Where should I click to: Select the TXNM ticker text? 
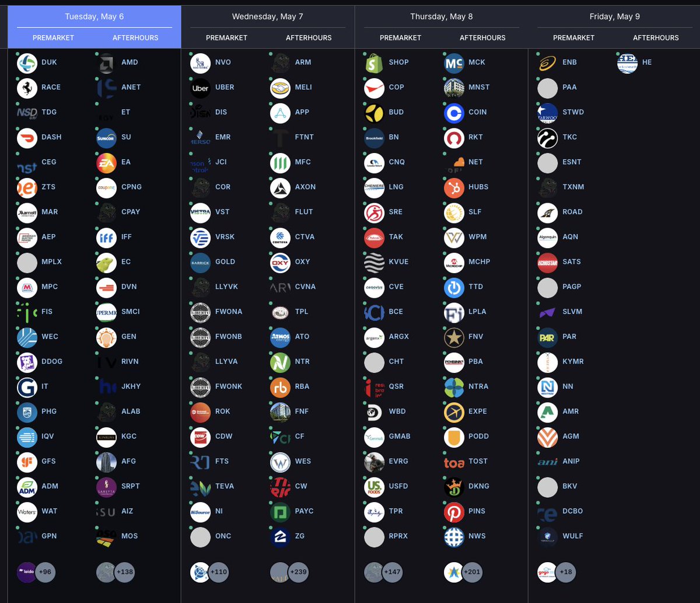click(573, 187)
